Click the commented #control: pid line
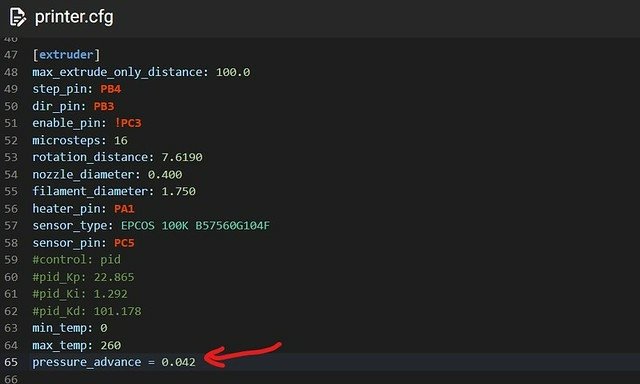The width and height of the screenshot is (640, 384). coord(77,260)
